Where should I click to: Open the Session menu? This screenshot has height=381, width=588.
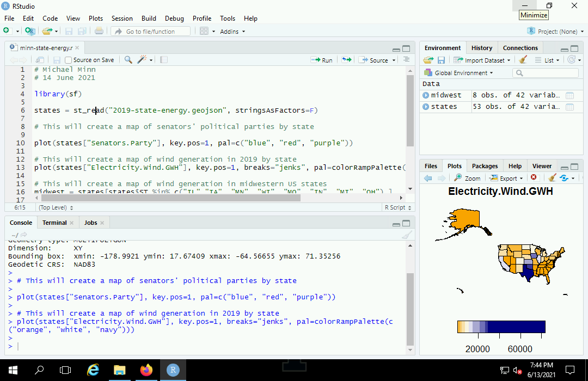pyautogui.click(x=122, y=19)
